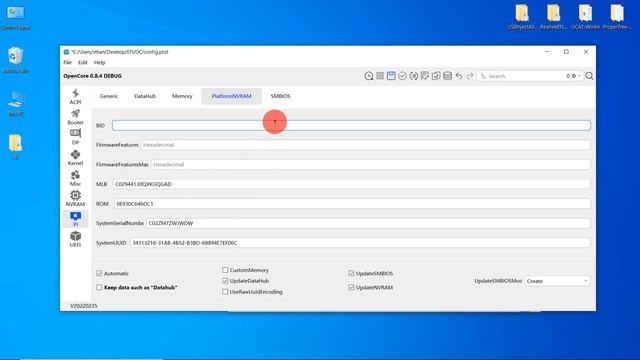Click the SystemSerialNumber field

[368, 223]
